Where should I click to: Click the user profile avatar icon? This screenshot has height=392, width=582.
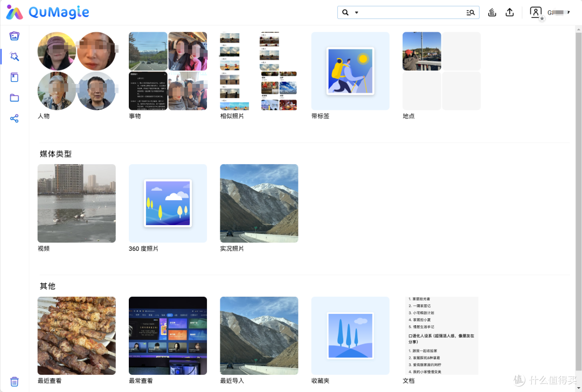pos(536,12)
